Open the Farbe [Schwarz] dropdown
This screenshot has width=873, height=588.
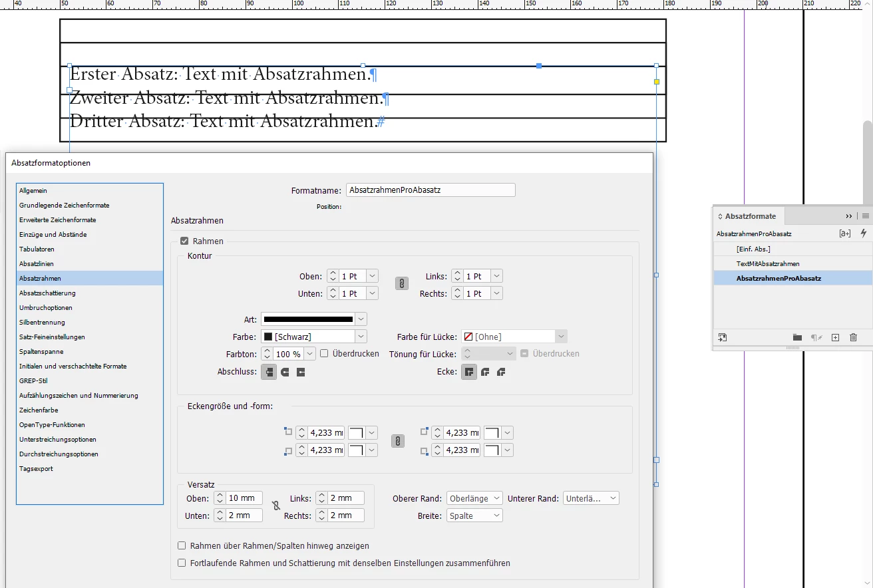click(x=361, y=337)
